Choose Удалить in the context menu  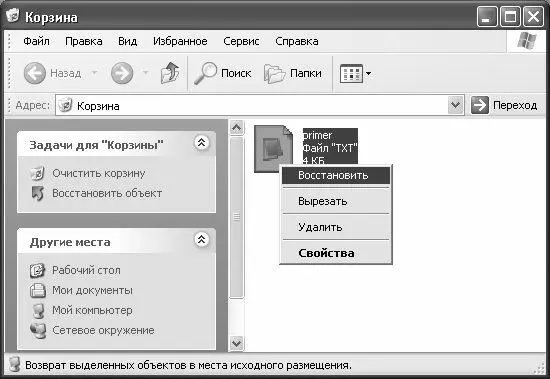[x=336, y=227]
